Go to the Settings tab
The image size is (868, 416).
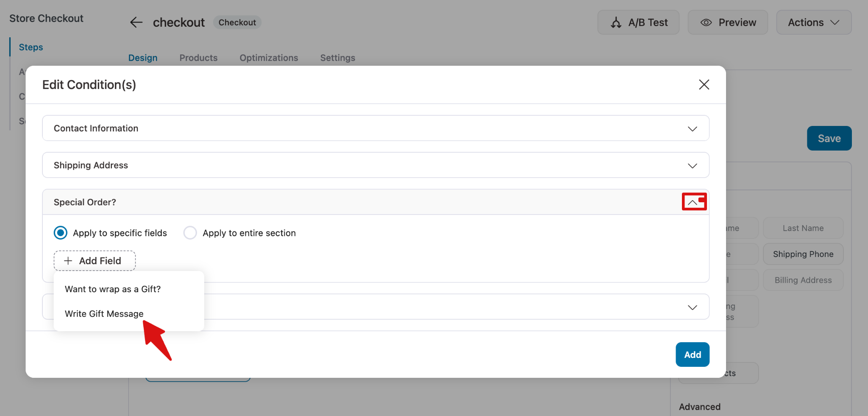pos(337,58)
